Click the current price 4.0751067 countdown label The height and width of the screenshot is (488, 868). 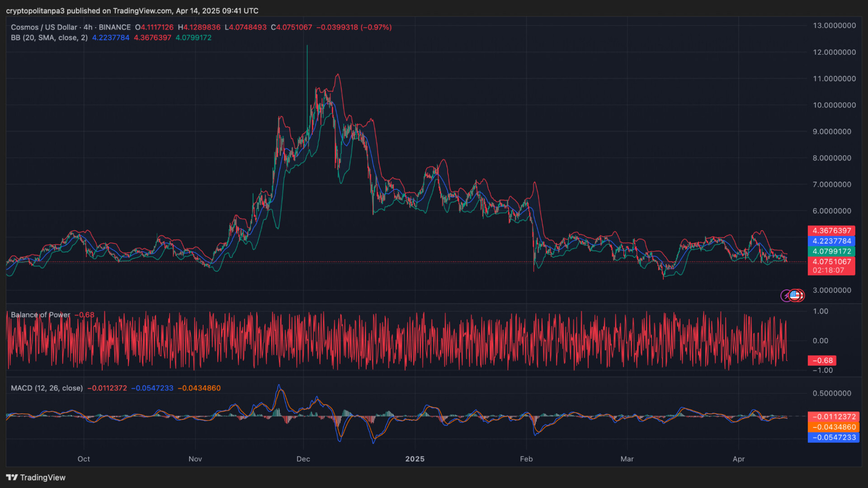pos(831,266)
